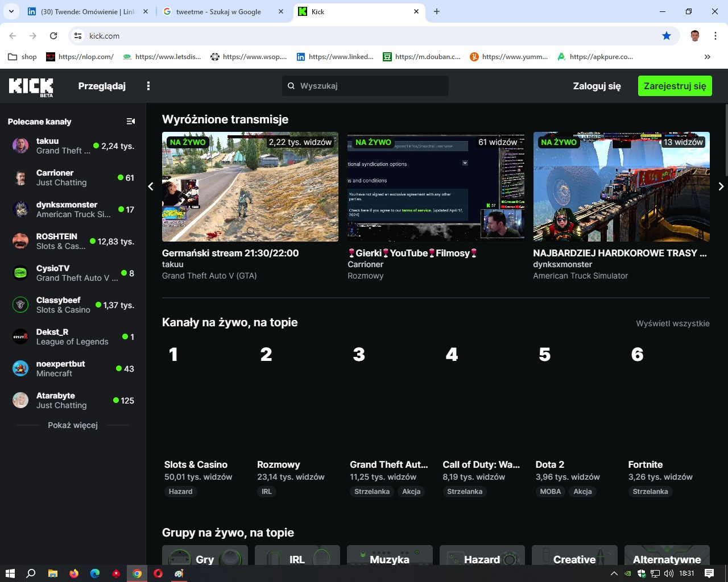Open dynksxmonster avatar in sidebar
The width and height of the screenshot is (728, 582).
click(20, 209)
